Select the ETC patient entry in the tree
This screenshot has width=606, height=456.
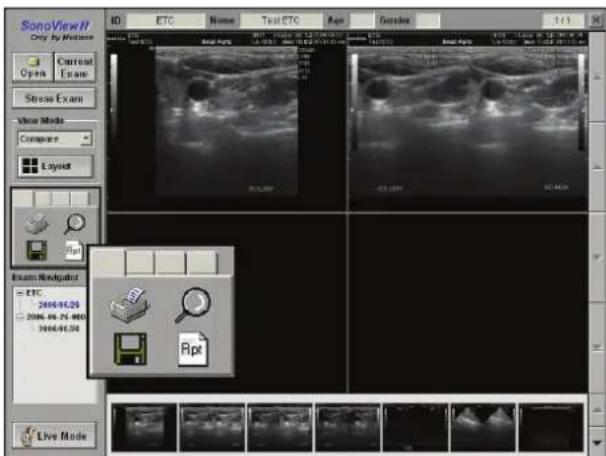click(34, 293)
